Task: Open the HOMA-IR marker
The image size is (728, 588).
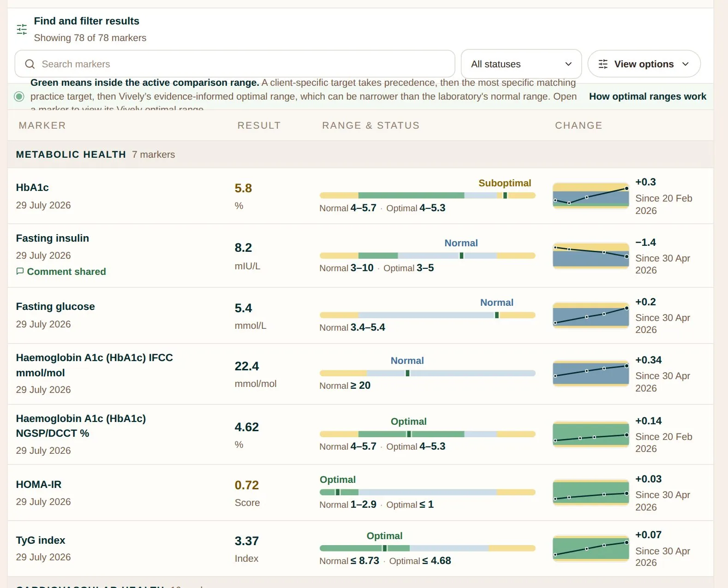Action: 39,485
